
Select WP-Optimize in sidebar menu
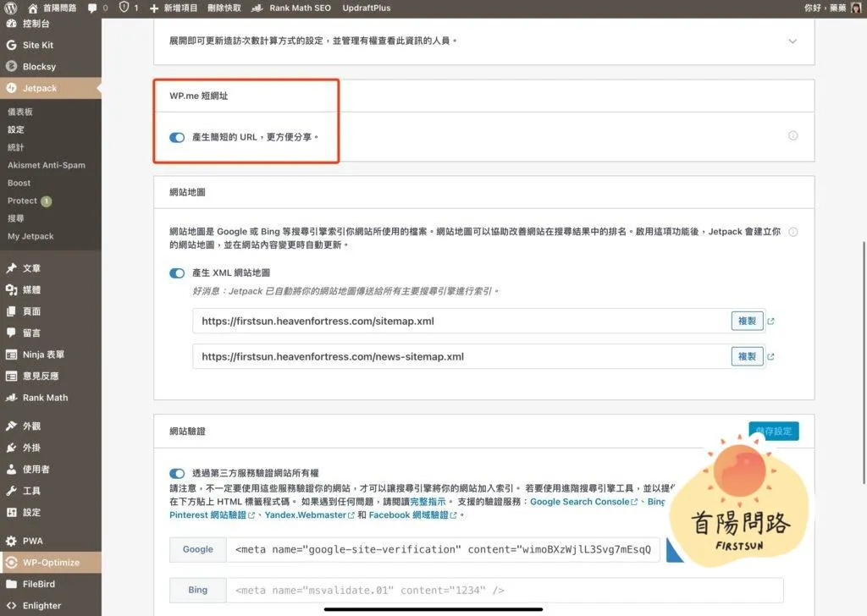click(x=52, y=563)
